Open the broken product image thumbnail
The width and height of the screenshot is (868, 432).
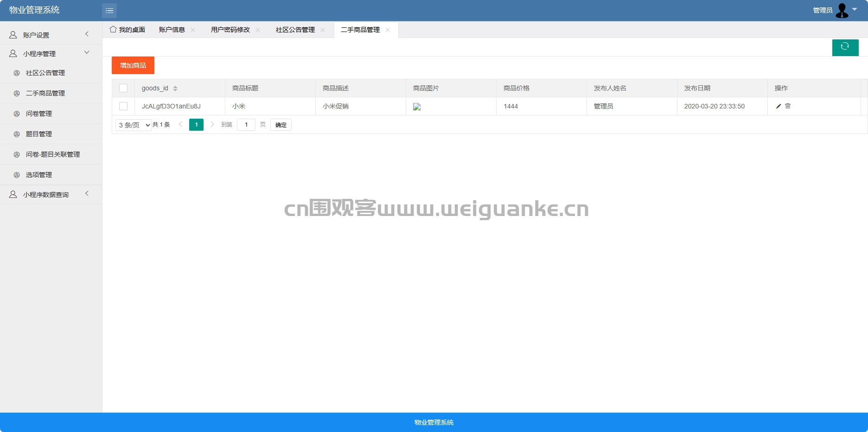point(417,107)
